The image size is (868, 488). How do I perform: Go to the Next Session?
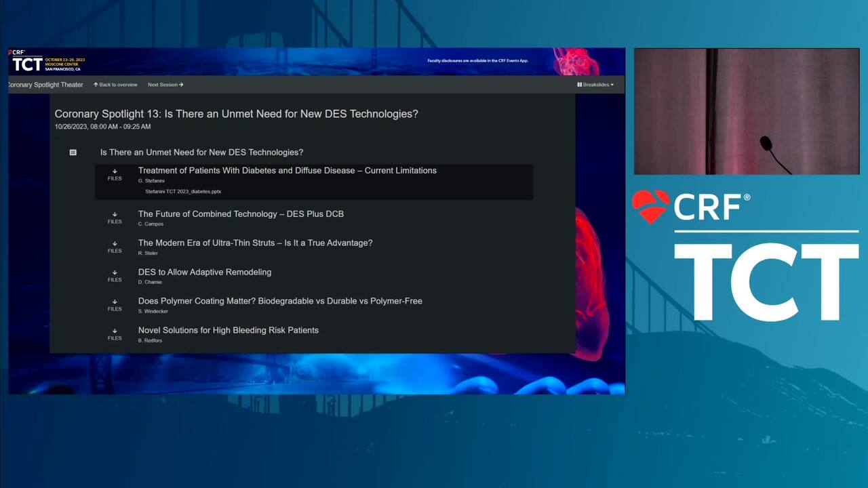(x=165, y=85)
